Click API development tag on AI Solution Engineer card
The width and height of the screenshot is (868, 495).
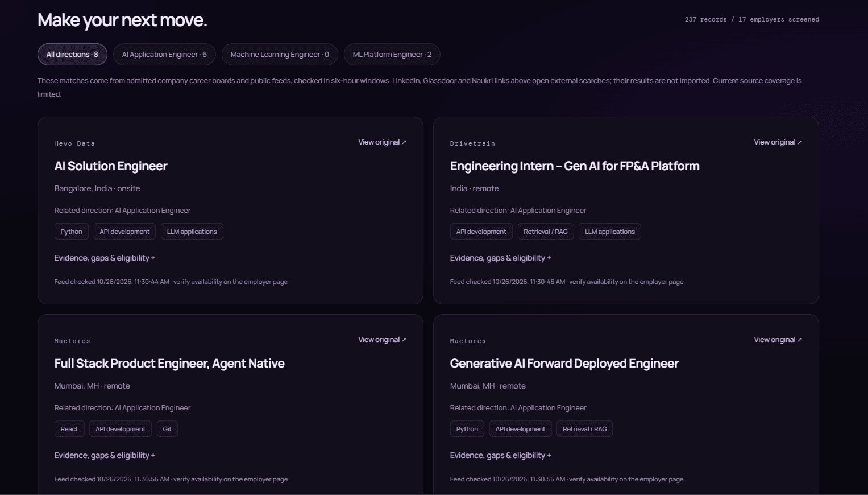[x=124, y=232]
